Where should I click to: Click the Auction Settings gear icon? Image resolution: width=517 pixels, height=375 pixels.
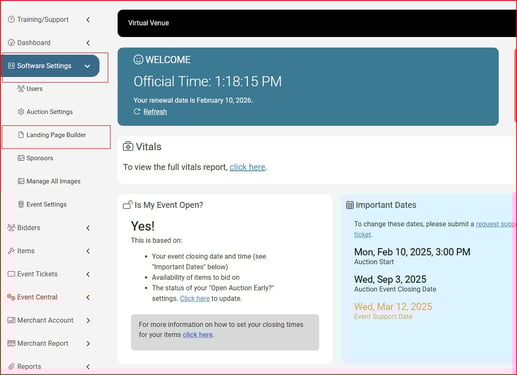coord(21,112)
